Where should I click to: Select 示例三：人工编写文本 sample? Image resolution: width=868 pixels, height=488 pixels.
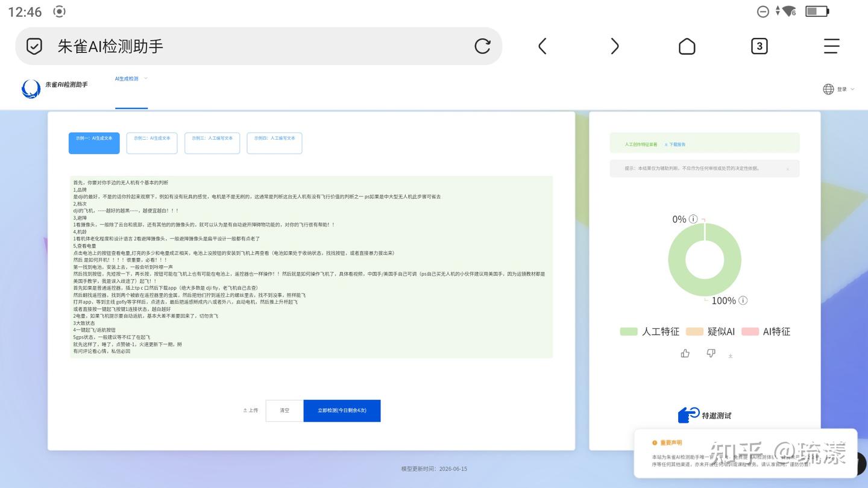pyautogui.click(x=212, y=143)
